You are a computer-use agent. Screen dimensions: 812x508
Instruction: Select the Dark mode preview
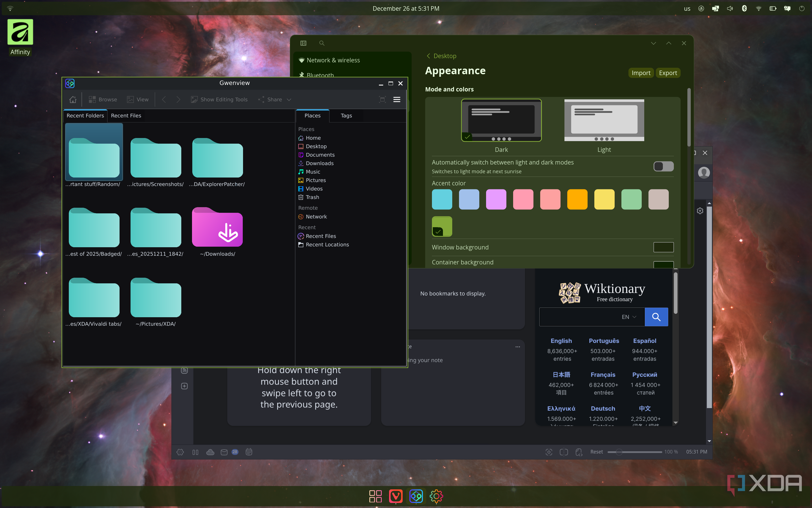(x=501, y=120)
